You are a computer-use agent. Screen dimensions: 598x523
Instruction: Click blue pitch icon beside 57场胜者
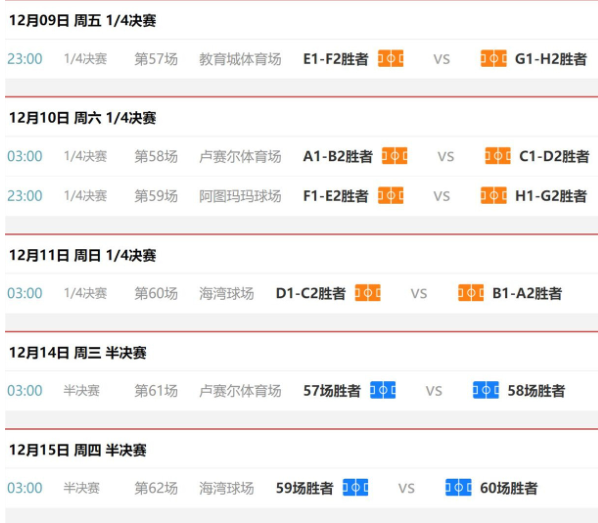(x=383, y=390)
